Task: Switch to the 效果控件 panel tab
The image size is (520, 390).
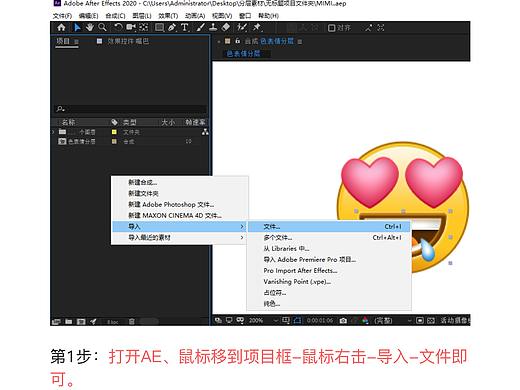Action: coord(128,41)
